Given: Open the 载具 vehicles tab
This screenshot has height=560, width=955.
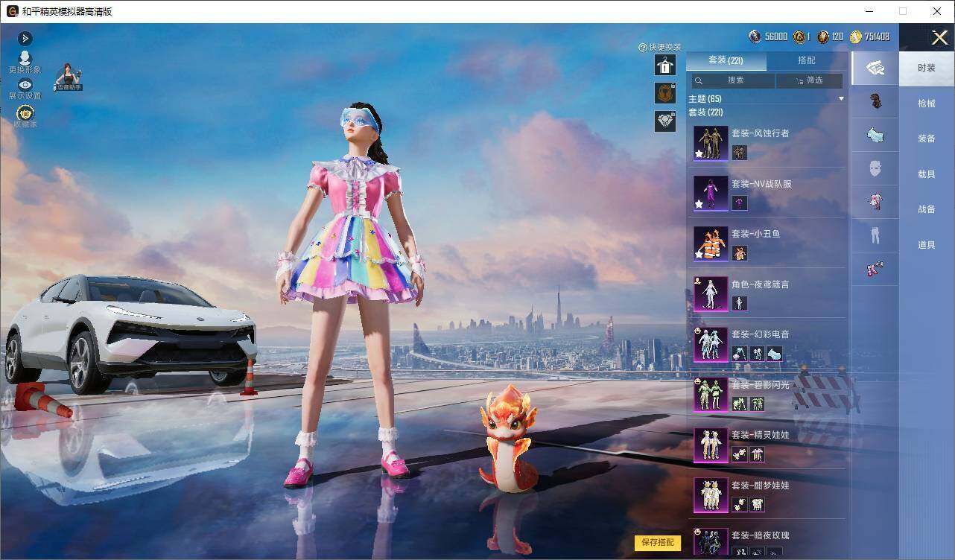Looking at the screenshot, I should click(927, 174).
